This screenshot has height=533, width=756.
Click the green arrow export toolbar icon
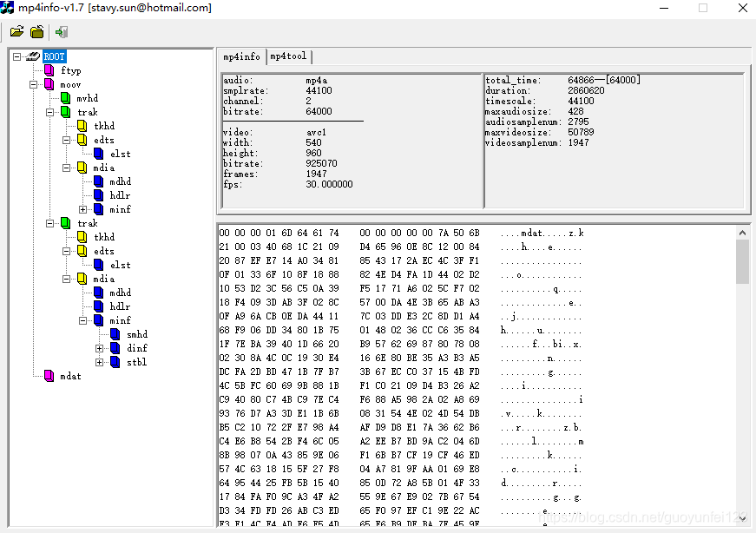click(x=62, y=32)
